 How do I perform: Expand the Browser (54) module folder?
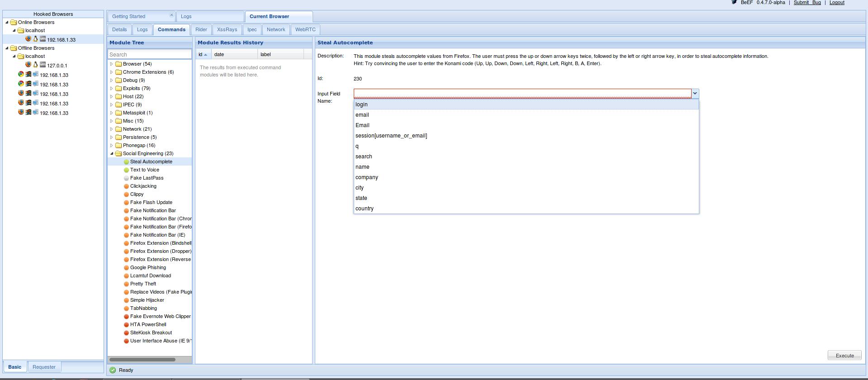coord(112,64)
